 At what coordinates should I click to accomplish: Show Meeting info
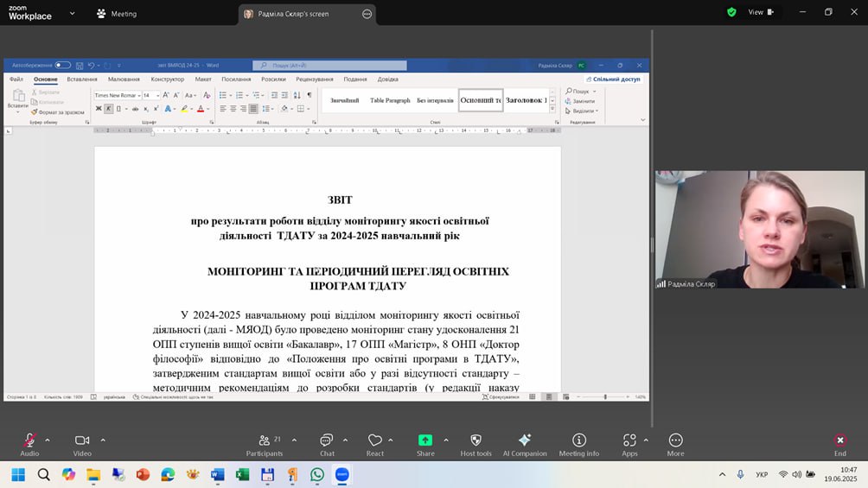click(x=578, y=440)
